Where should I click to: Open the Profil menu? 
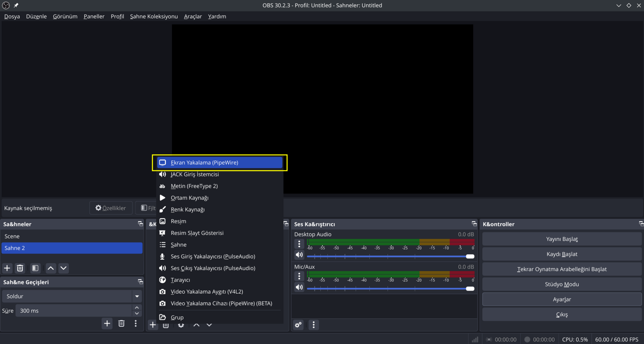[117, 16]
